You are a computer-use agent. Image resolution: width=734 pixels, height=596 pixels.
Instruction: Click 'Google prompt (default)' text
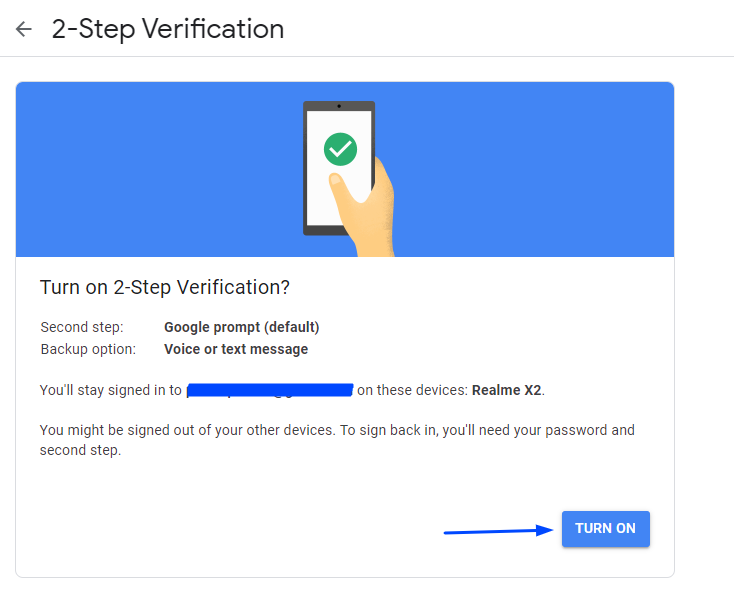(242, 327)
